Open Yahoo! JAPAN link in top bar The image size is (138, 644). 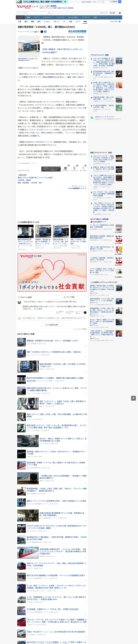click(86, 2)
